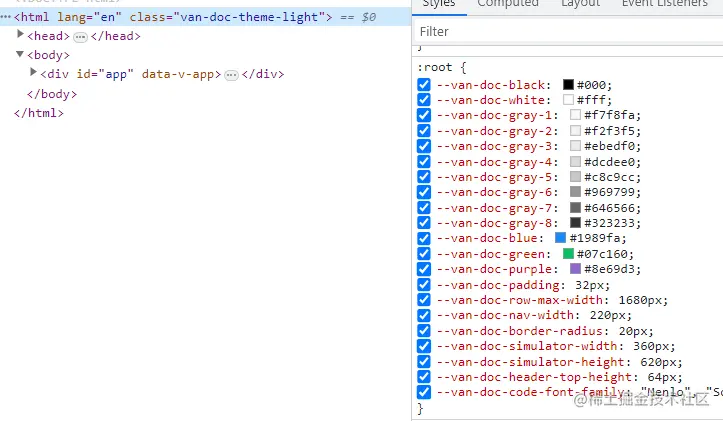Viewport: 723px width, 421px height.
Task: Open the white #fff color swatch
Action: (x=568, y=100)
